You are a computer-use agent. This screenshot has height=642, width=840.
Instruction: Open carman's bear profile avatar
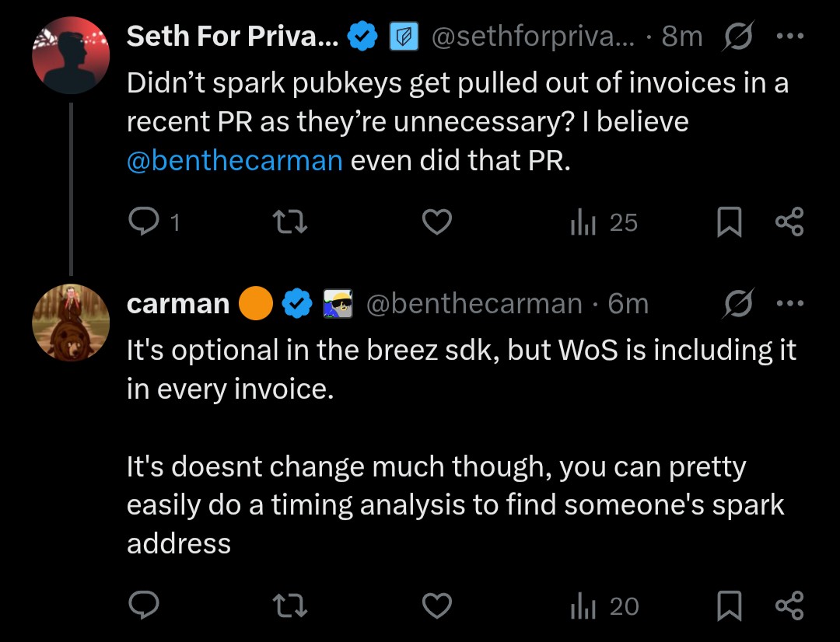(71, 323)
